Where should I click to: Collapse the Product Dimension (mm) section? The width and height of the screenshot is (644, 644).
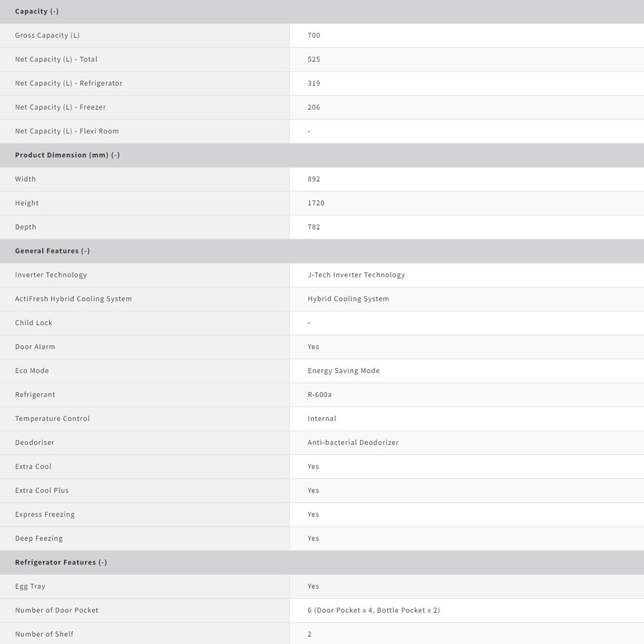click(x=67, y=155)
